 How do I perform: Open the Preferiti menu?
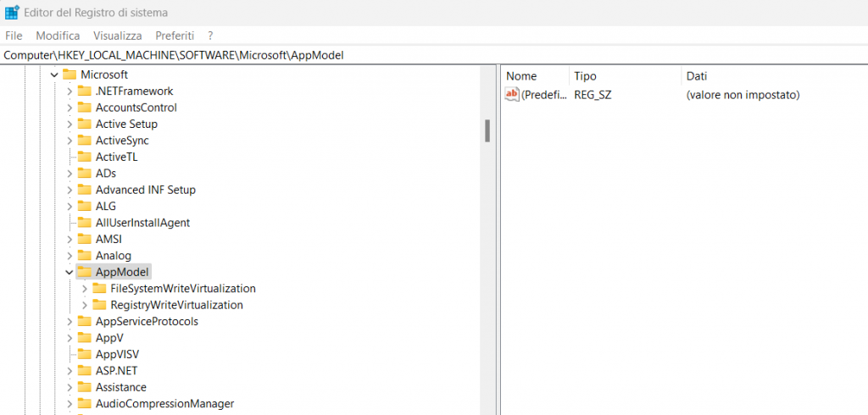pos(175,36)
